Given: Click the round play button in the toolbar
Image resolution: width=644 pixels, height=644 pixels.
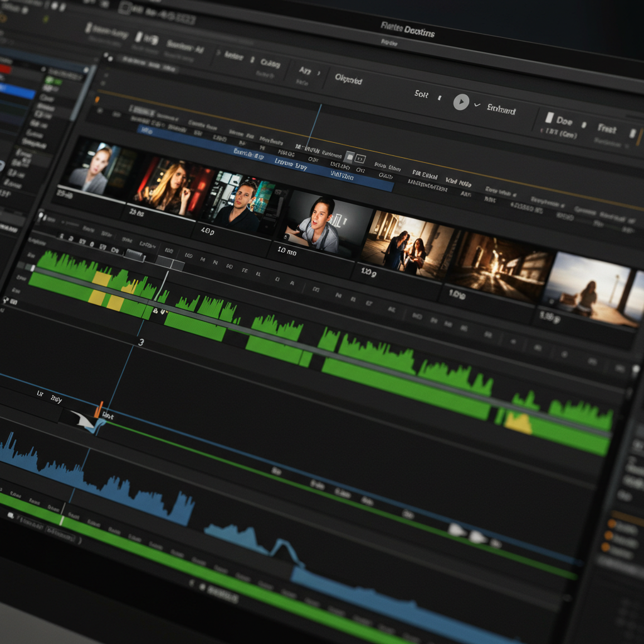Looking at the screenshot, I should click(x=461, y=102).
